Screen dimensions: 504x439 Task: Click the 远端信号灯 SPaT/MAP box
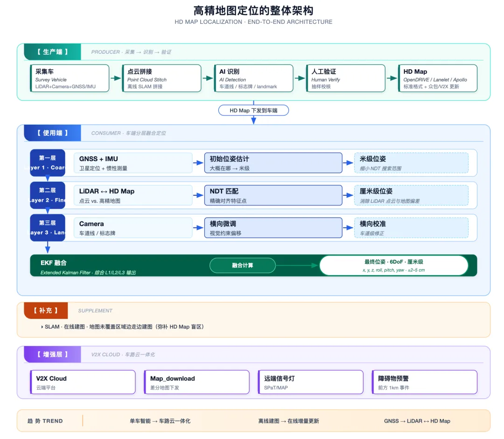(310, 382)
